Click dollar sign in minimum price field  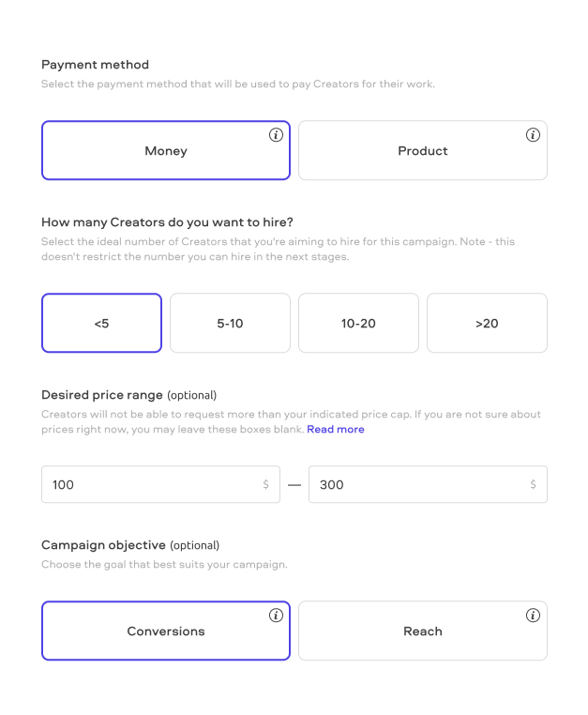point(266,485)
